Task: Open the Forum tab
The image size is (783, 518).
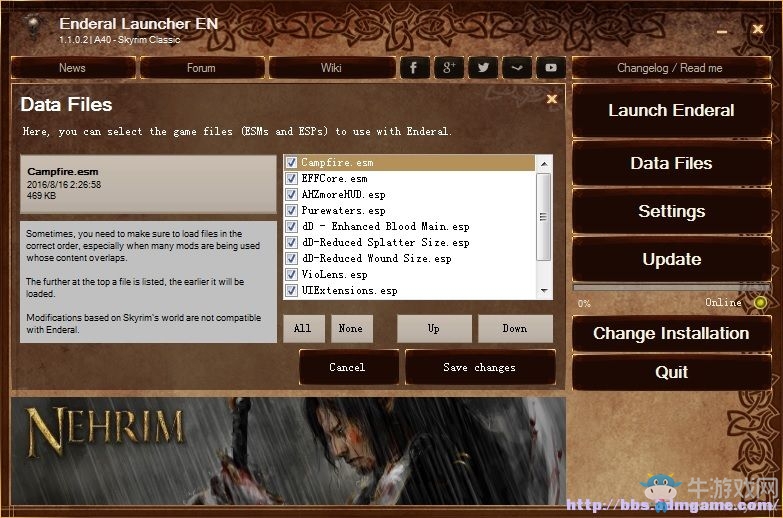Action: click(x=202, y=68)
